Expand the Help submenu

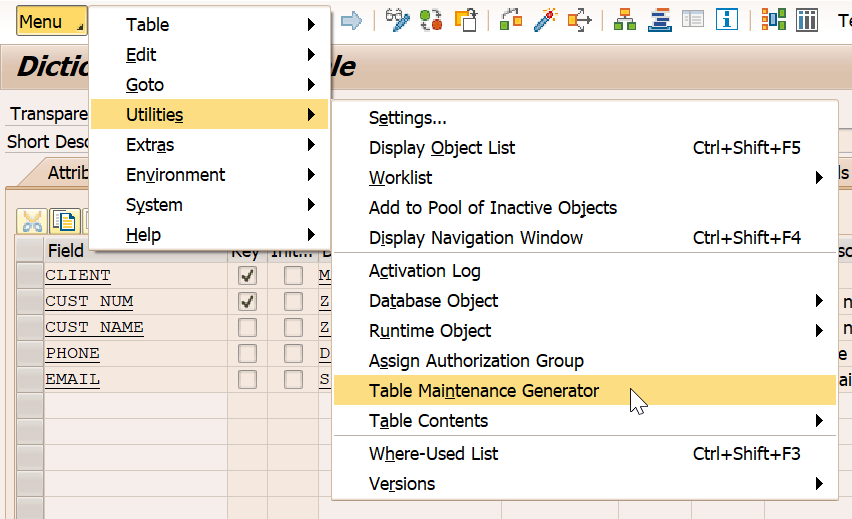(x=209, y=235)
